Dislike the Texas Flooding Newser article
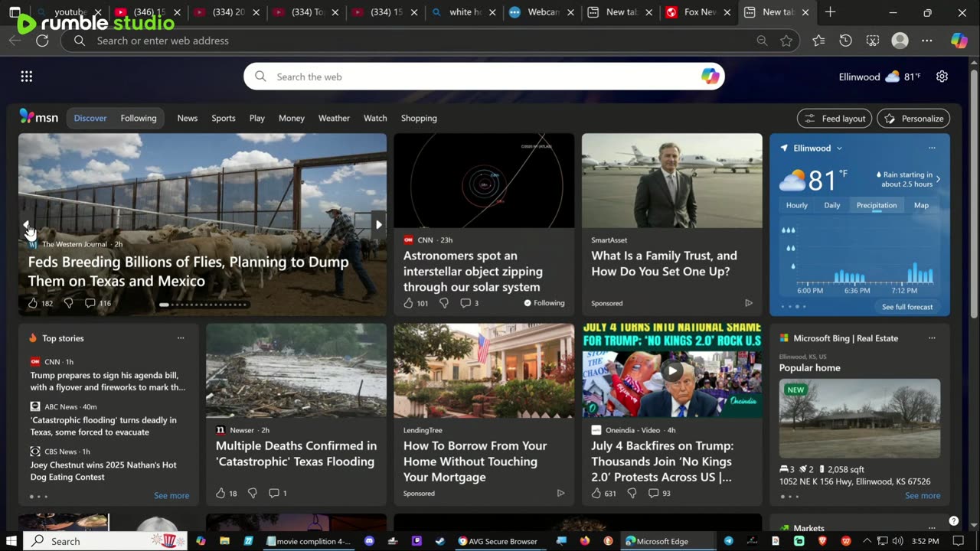This screenshot has width=980, height=551. (252, 494)
